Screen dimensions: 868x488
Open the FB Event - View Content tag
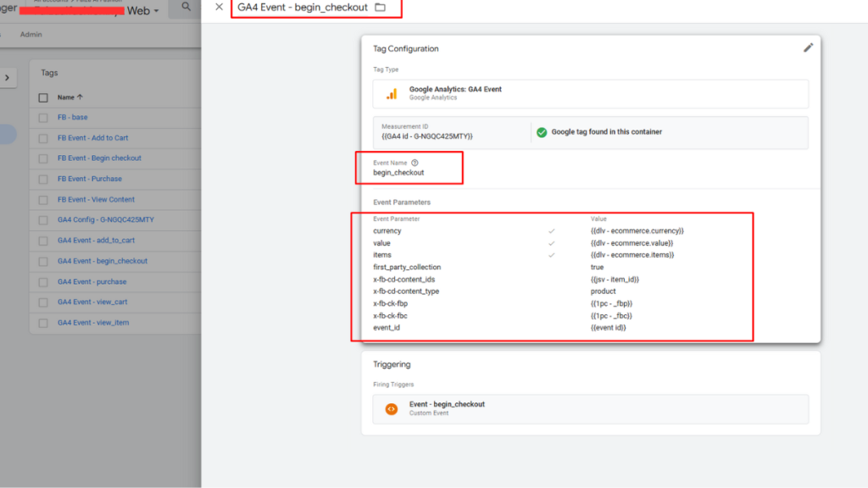click(96, 199)
